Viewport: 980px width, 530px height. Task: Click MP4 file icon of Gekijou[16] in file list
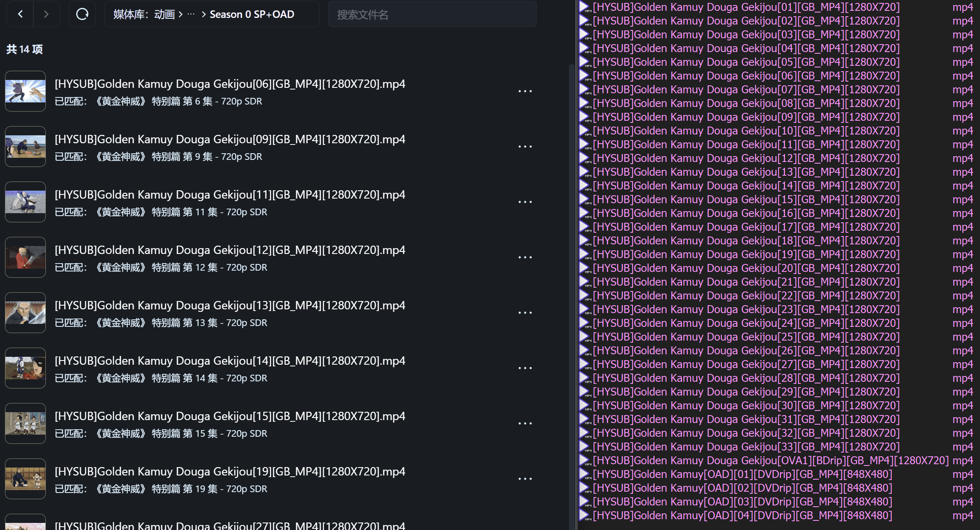coord(585,214)
